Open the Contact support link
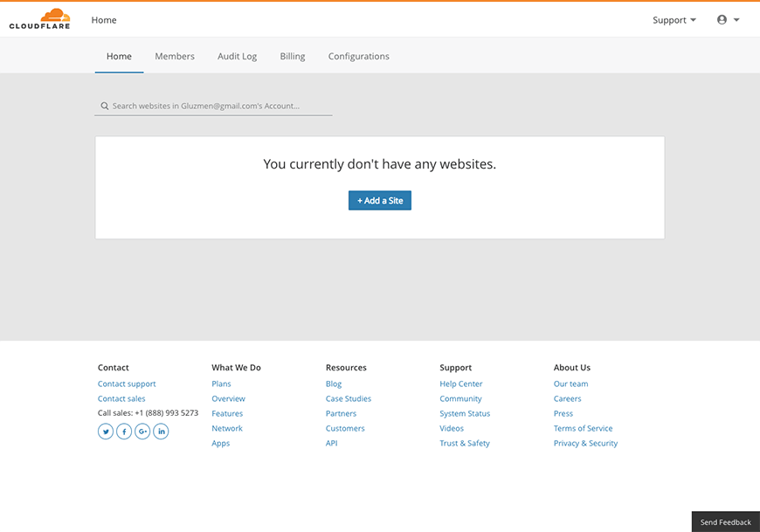The image size is (760, 532). pyautogui.click(x=127, y=383)
